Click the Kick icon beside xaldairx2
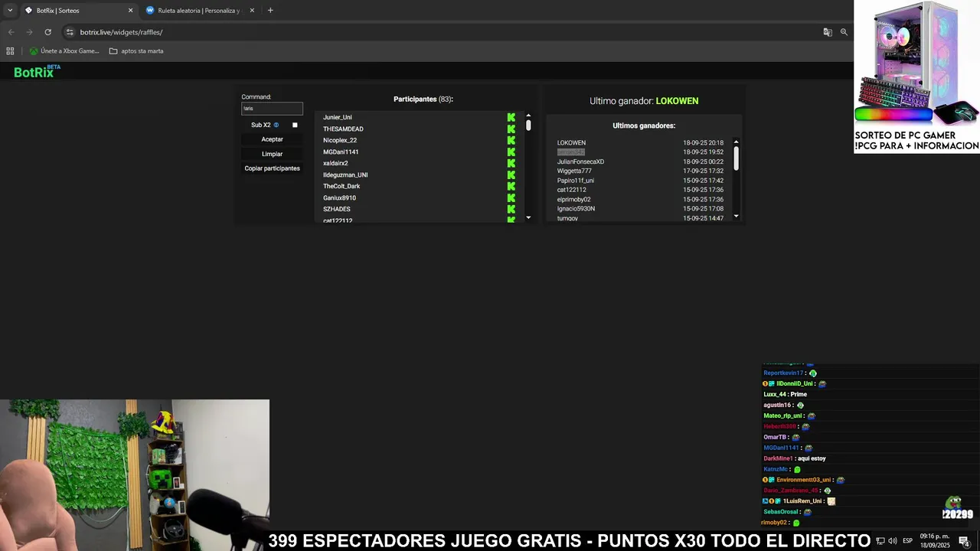980x551 pixels. pyautogui.click(x=511, y=163)
